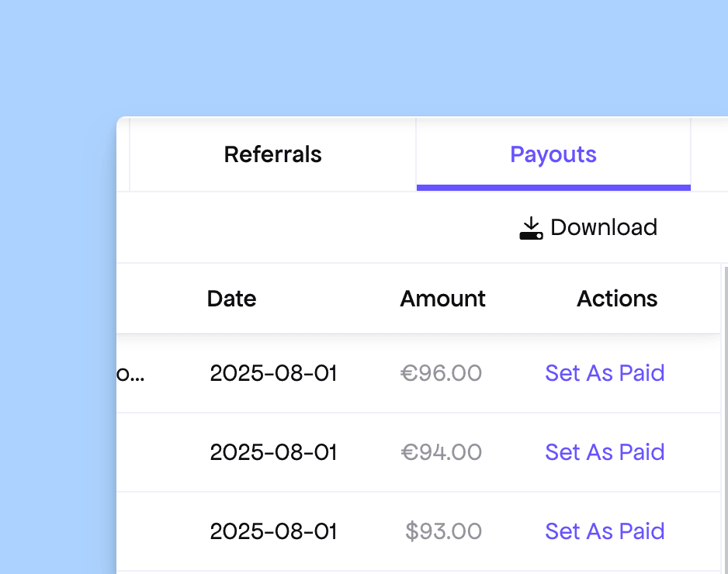Click the table's vertical scrollbar

tap(724, 419)
